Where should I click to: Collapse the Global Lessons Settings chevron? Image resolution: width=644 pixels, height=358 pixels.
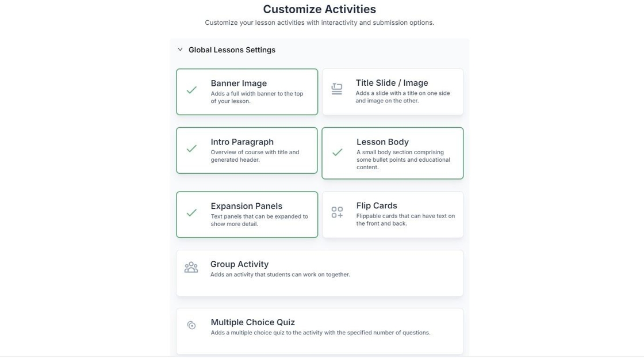pos(180,49)
